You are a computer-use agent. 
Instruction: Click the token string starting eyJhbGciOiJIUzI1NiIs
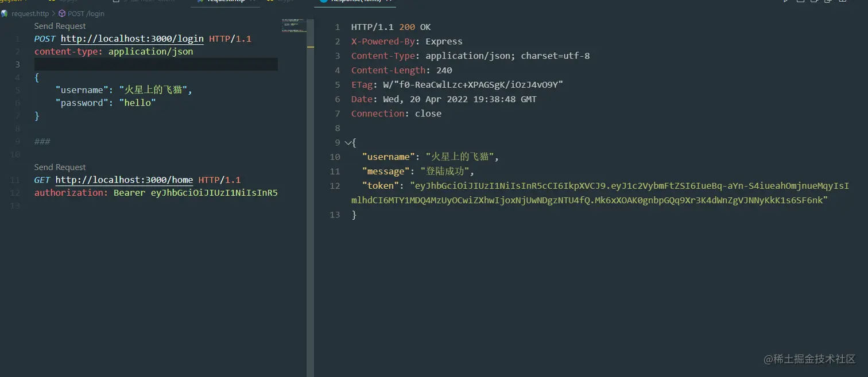(x=629, y=185)
